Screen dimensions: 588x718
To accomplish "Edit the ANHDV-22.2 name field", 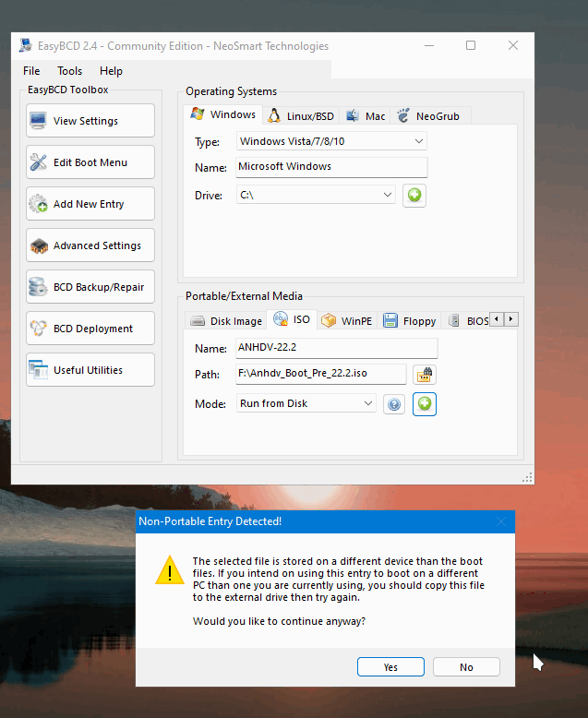I will click(337, 348).
